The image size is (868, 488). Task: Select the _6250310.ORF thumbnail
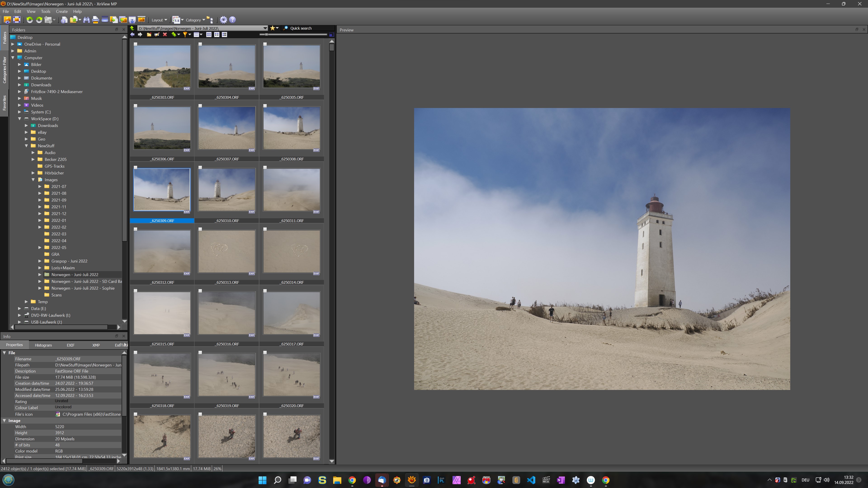[226, 190]
